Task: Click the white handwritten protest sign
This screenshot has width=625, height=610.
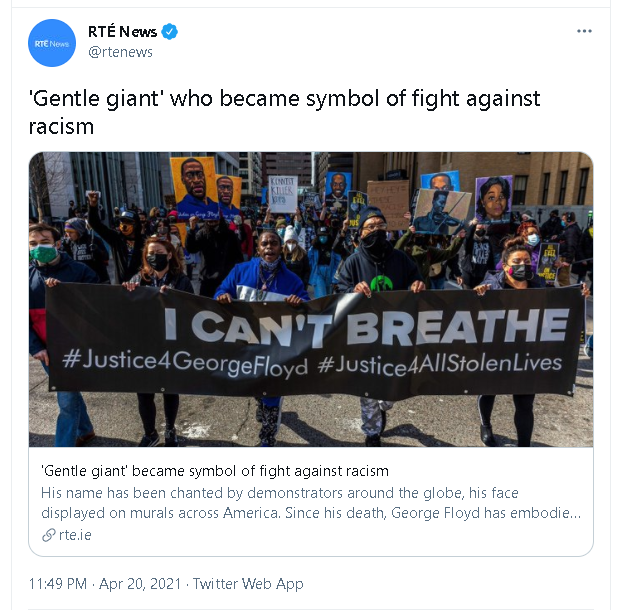Action: click(283, 194)
